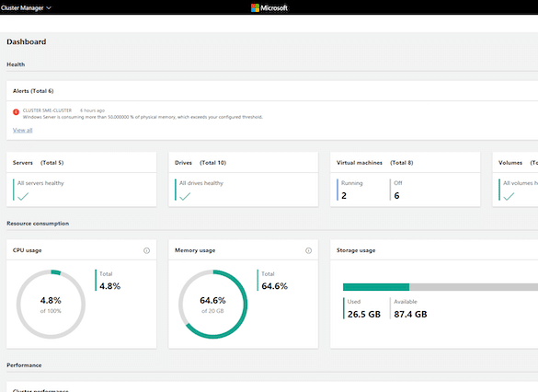This screenshot has height=392, width=538.
Task: Click the Memory Total 64.6% value
Action: (274, 286)
